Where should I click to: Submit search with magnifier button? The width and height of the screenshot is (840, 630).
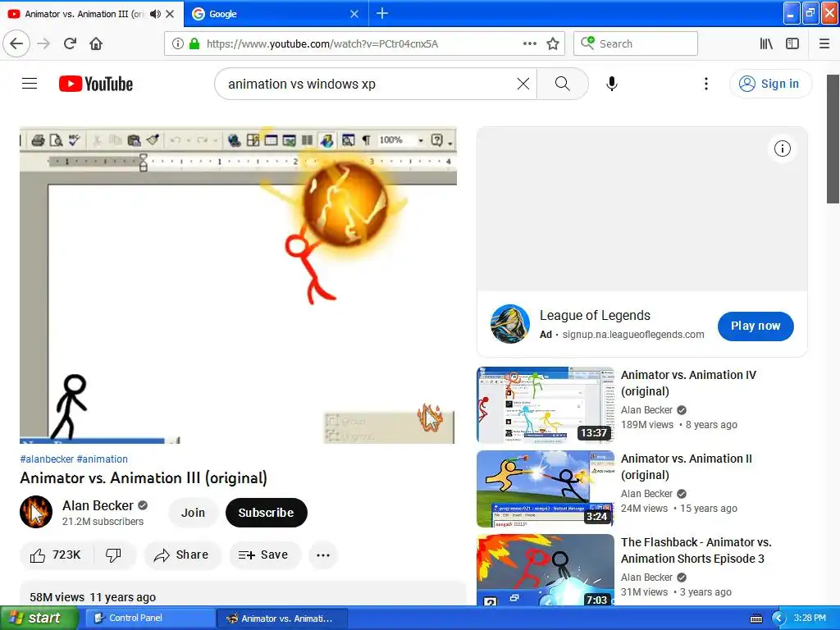(x=563, y=84)
